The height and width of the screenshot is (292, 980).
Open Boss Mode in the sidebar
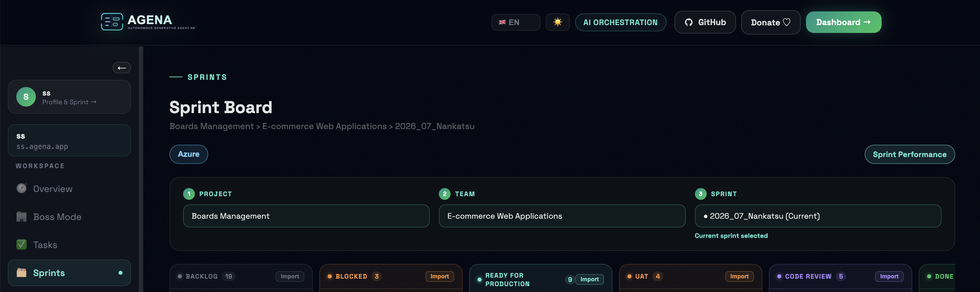click(x=69, y=217)
